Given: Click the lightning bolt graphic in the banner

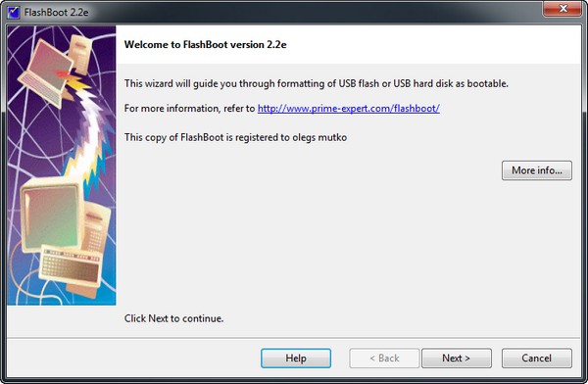Looking at the screenshot, I should click(90, 139).
